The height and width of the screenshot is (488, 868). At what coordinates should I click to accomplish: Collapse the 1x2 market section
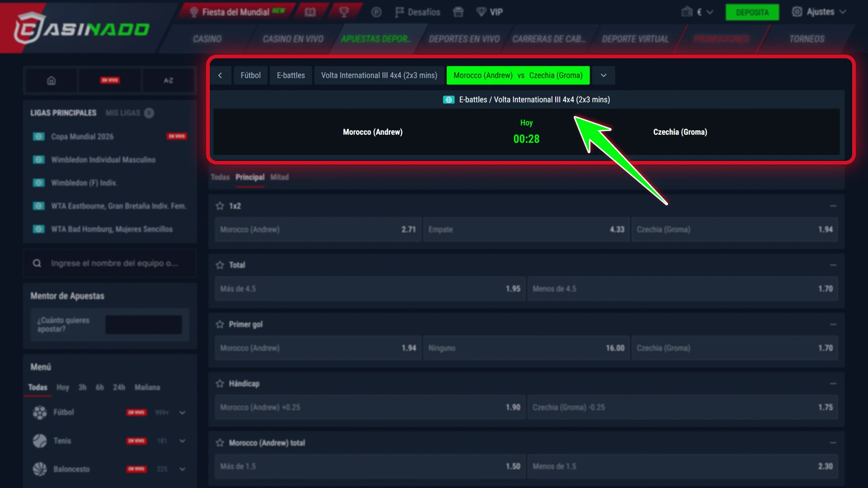coord(833,206)
